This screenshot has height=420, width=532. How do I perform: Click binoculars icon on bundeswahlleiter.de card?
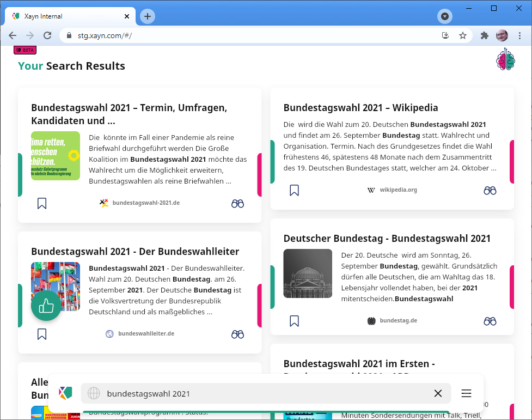237,334
